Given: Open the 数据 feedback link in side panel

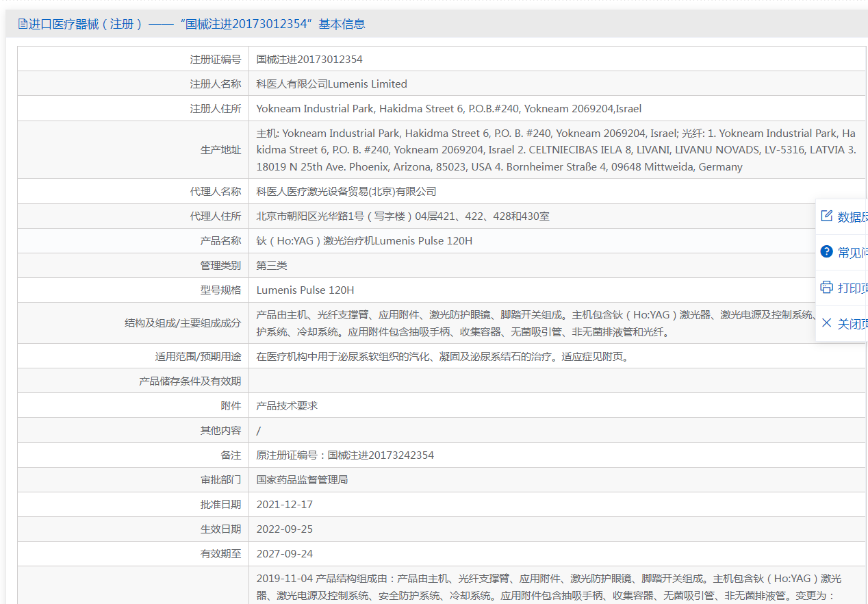Looking at the screenshot, I should [x=852, y=217].
